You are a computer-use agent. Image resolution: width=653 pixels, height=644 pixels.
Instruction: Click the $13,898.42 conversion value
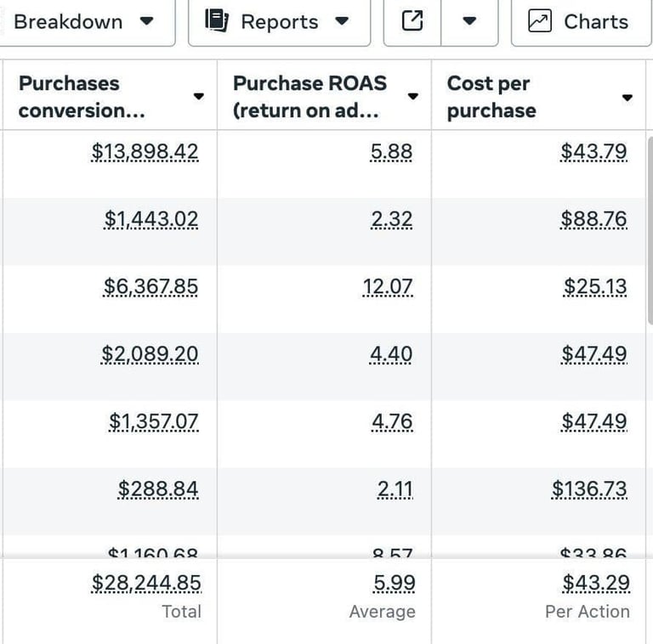pos(145,152)
